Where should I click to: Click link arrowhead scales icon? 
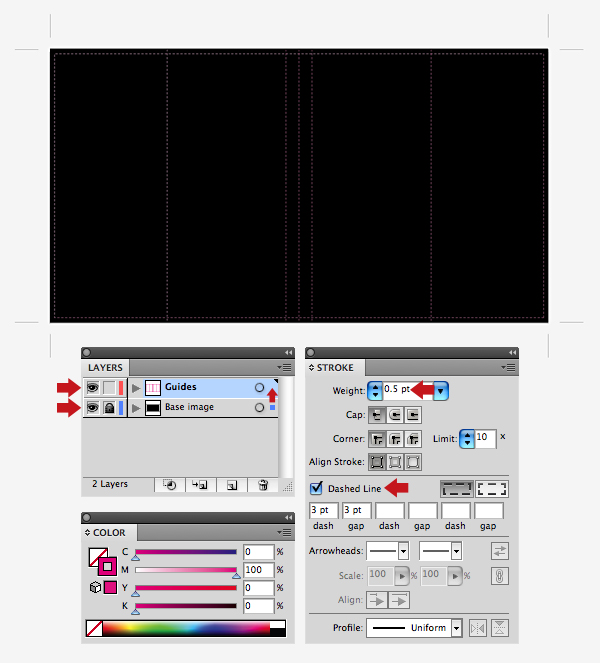click(499, 576)
